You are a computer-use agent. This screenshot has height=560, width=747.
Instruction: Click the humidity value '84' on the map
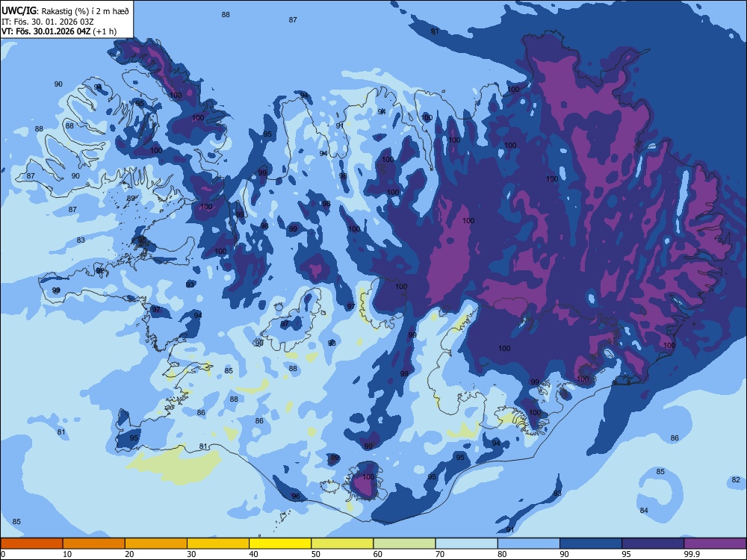644,510
